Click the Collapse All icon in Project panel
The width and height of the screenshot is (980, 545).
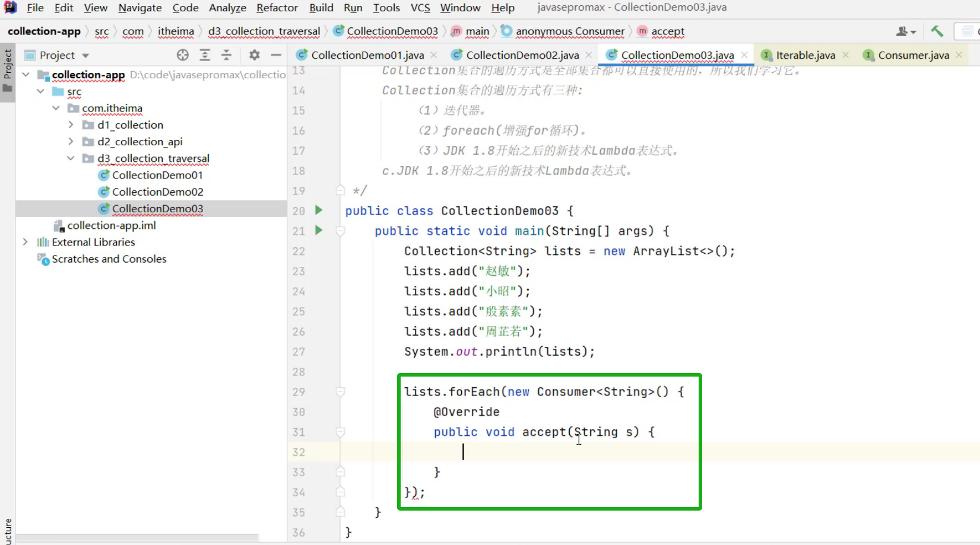click(226, 55)
